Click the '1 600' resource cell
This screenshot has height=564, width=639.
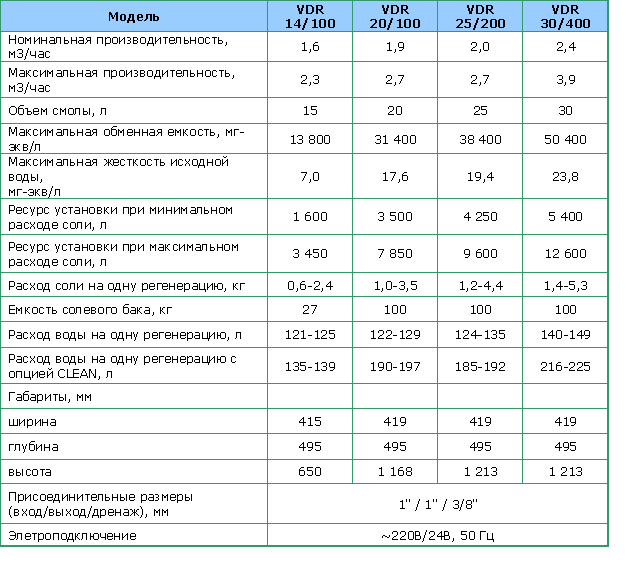310,216
